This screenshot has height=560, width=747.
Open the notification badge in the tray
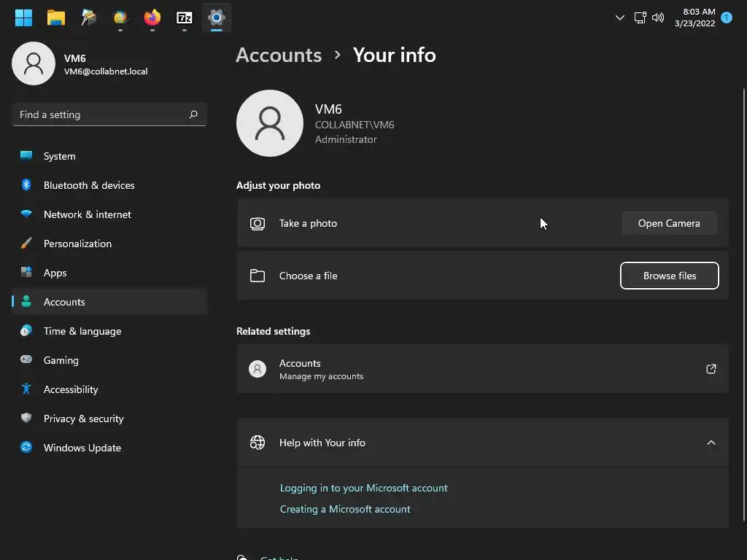tap(727, 17)
